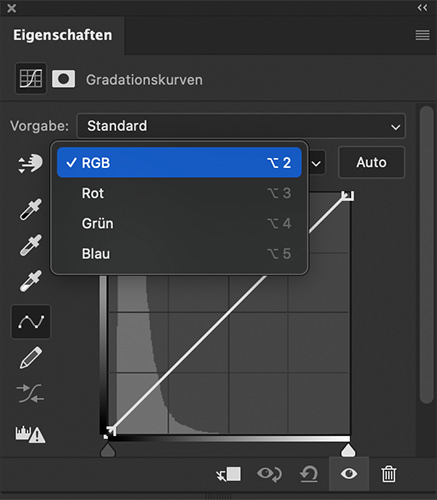
Task: Collapse the panel with double chevron
Action: [x=422, y=8]
